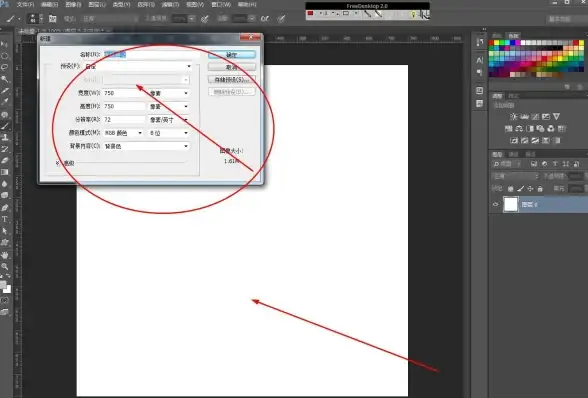
Task: Select the Clone Stamp tool
Action: tap(4, 138)
